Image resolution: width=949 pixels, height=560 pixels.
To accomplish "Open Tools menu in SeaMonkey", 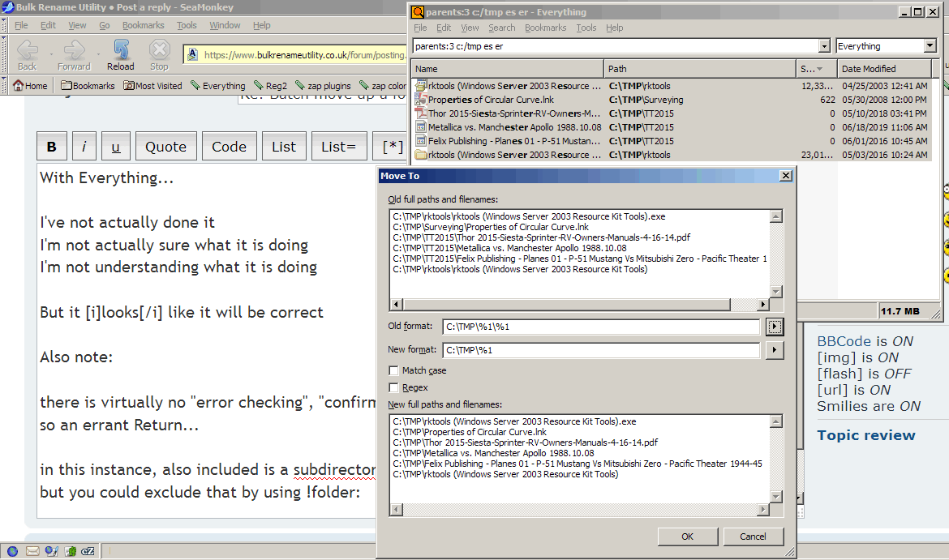I will [x=187, y=25].
